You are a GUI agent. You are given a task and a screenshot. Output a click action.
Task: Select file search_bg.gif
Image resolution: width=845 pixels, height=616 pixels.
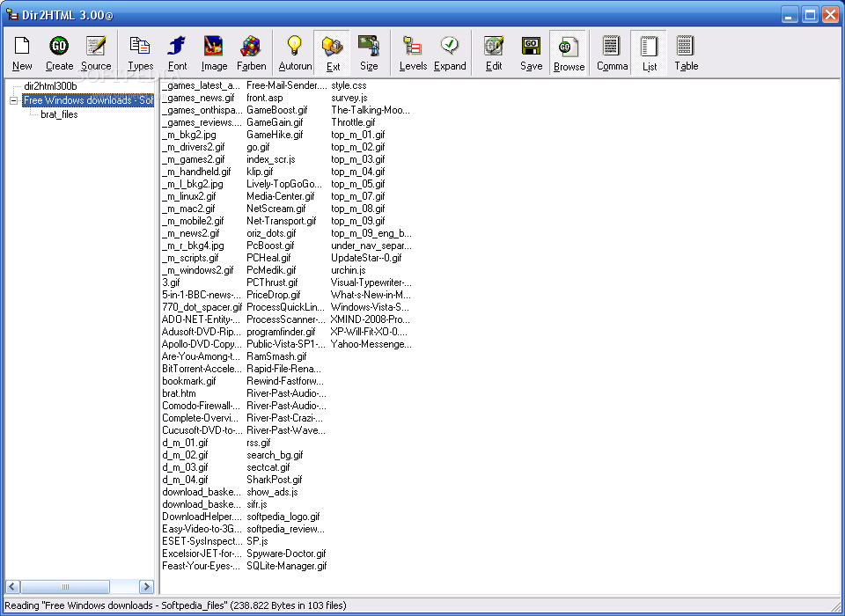(275, 455)
